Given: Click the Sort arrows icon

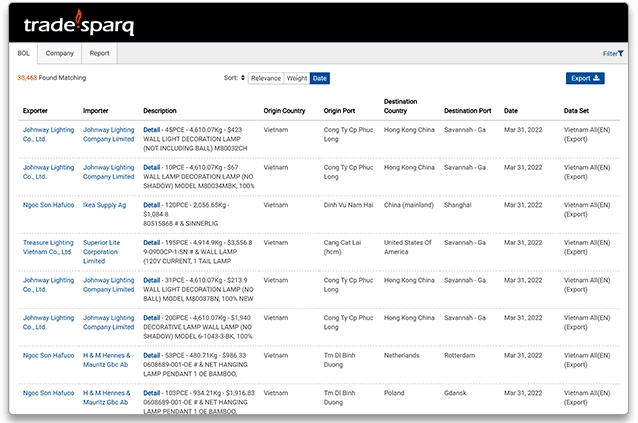Looking at the screenshot, I should pos(243,78).
